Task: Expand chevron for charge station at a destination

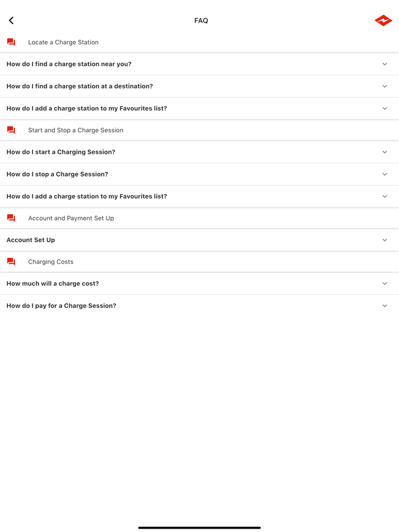Action: [385, 87]
